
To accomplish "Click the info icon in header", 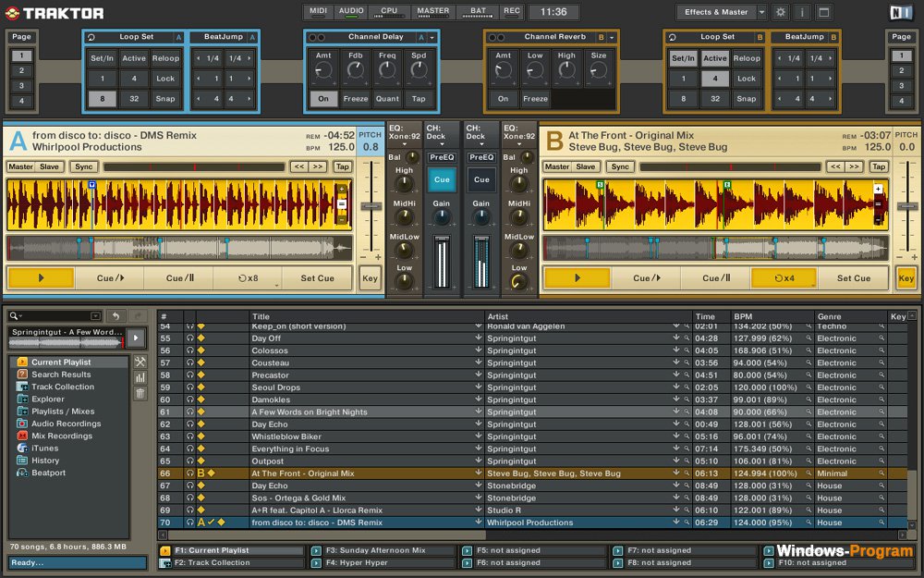I will tap(802, 12).
